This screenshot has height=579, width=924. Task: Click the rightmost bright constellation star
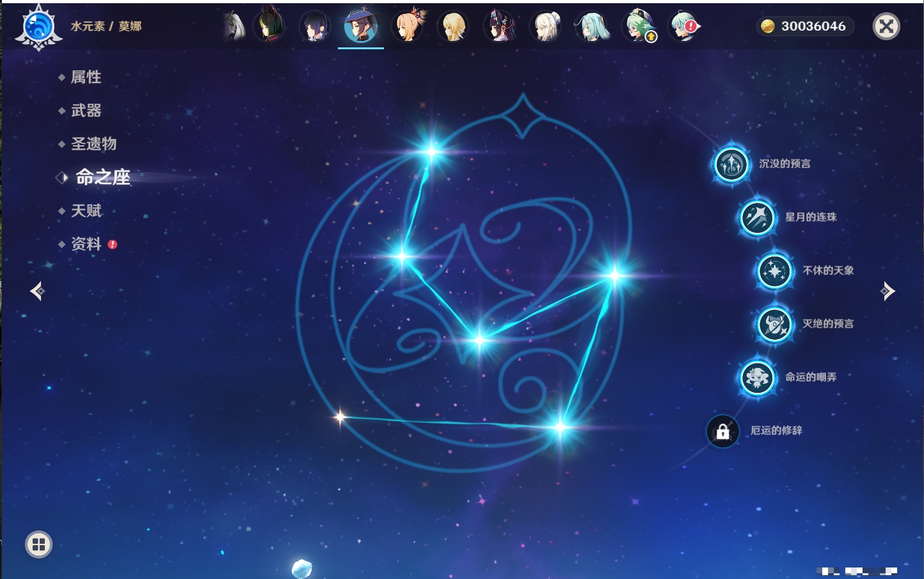coord(615,276)
